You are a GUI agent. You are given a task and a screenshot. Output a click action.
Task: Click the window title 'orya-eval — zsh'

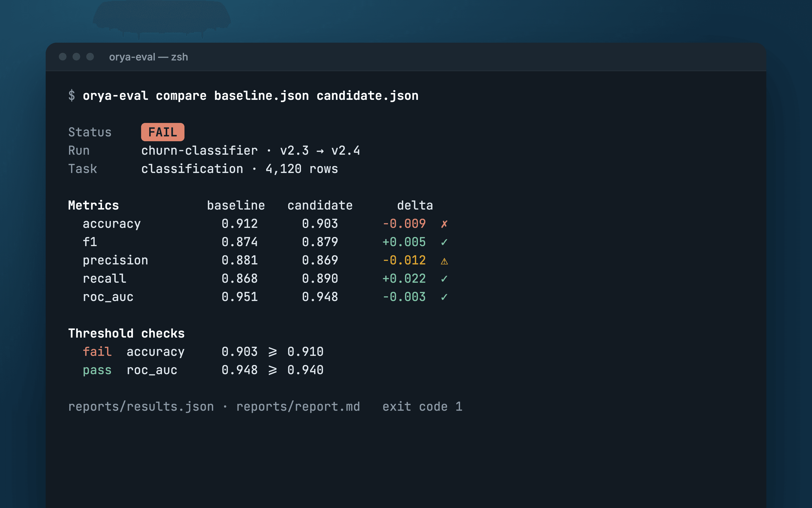coord(148,57)
